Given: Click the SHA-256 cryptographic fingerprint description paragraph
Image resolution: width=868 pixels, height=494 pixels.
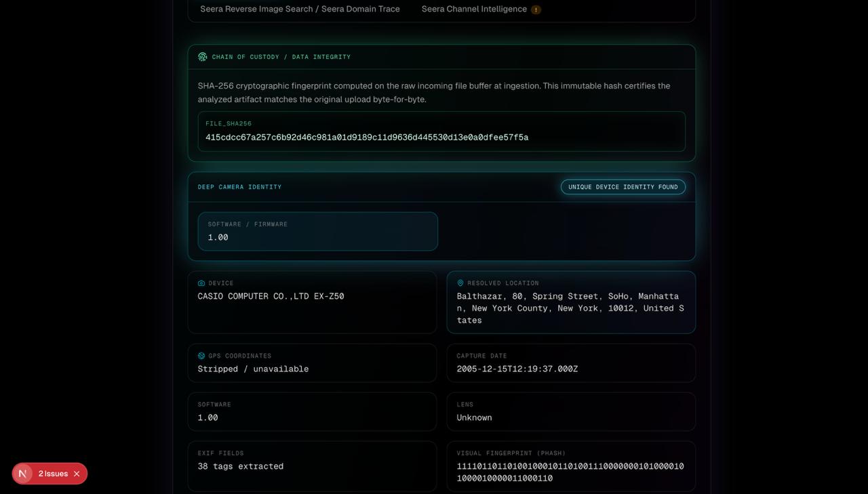Looking at the screenshot, I should coord(434,93).
